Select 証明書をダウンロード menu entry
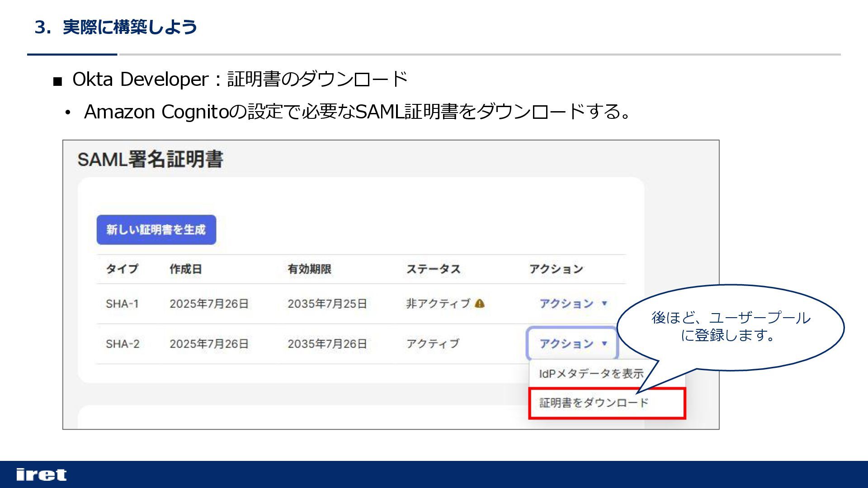Image resolution: width=868 pixels, height=488 pixels. 594,403
